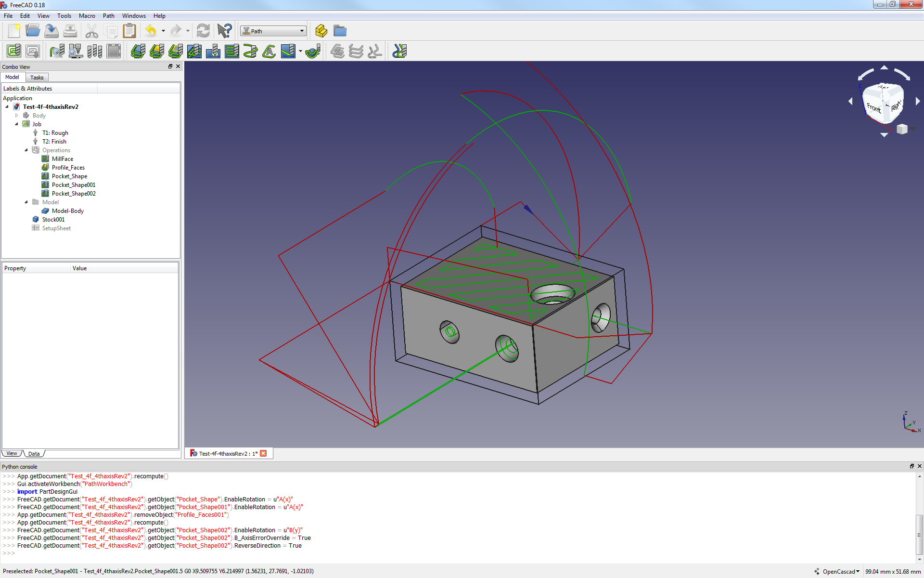
Task: Open the Path simulator icon
Action: click(76, 51)
